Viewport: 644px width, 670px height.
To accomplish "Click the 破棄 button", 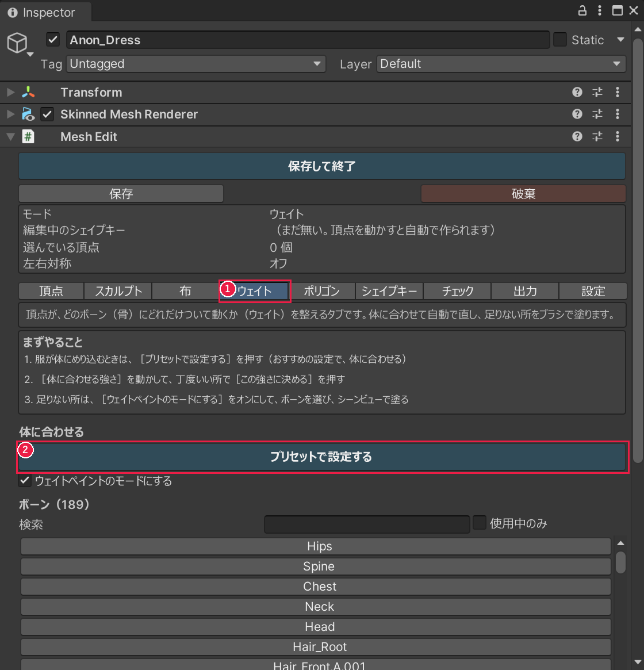I will (x=523, y=194).
